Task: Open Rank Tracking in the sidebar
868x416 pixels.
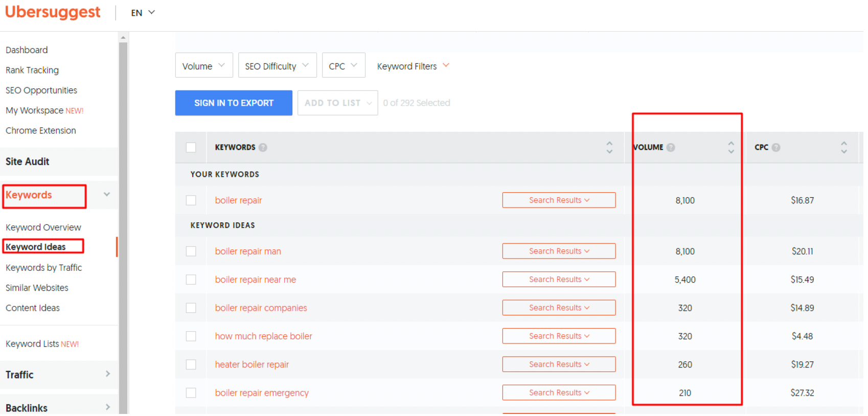Action: tap(32, 70)
